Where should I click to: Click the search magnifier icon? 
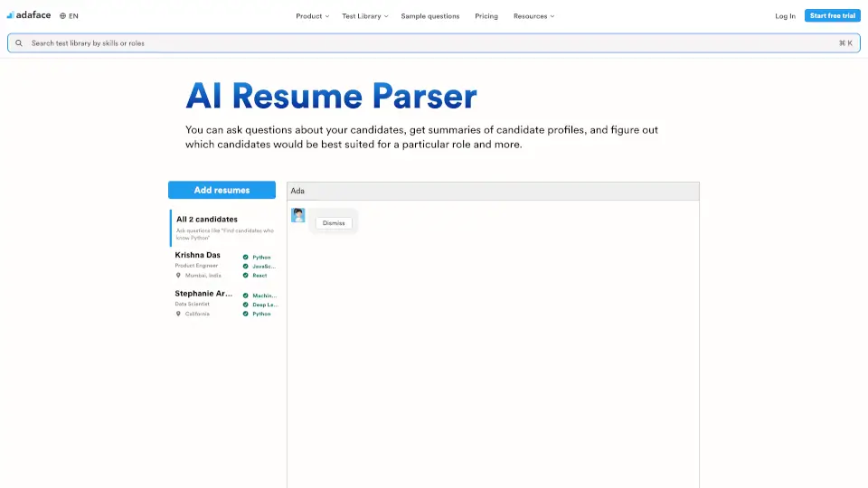point(19,43)
